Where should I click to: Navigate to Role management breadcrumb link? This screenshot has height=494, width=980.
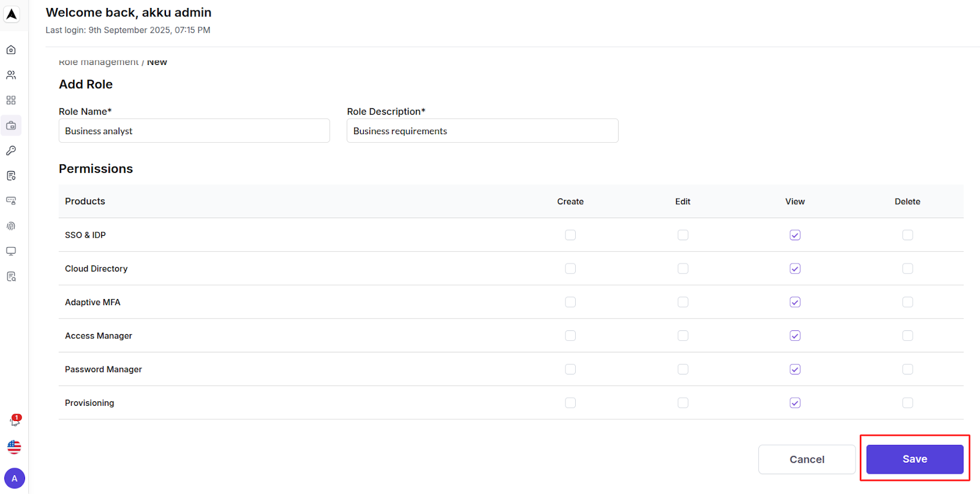(98, 61)
